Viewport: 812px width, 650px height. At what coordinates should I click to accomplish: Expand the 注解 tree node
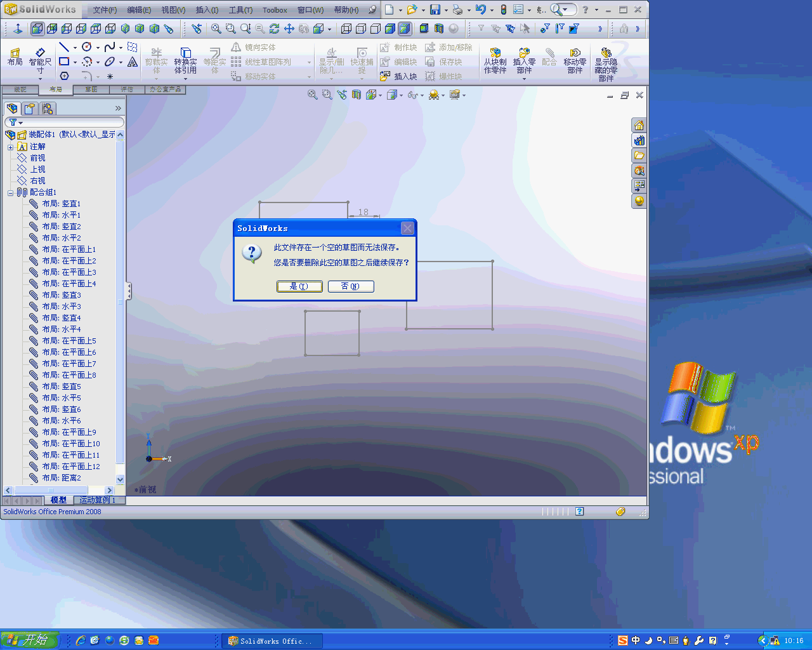[10, 147]
